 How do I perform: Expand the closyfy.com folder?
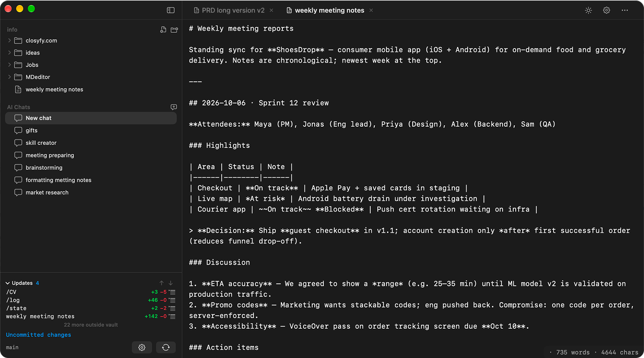coord(10,40)
